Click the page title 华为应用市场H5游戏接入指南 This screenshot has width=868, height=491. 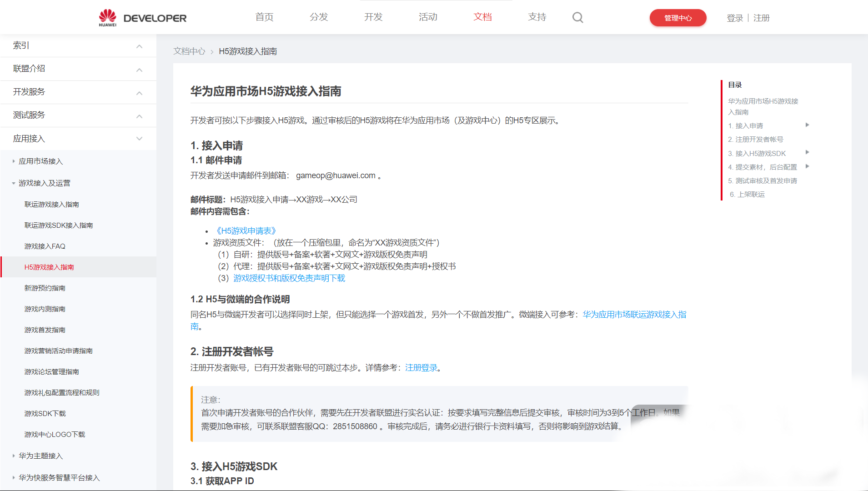(266, 91)
